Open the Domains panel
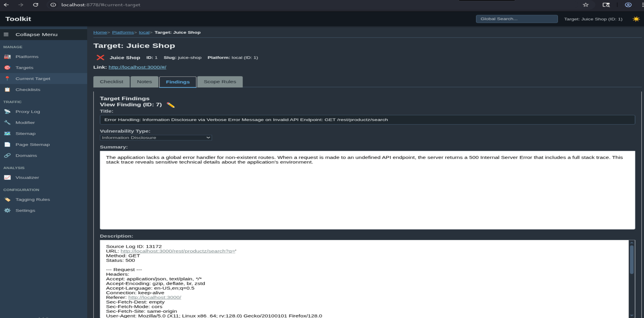The width and height of the screenshot is (644, 318). pos(26,155)
